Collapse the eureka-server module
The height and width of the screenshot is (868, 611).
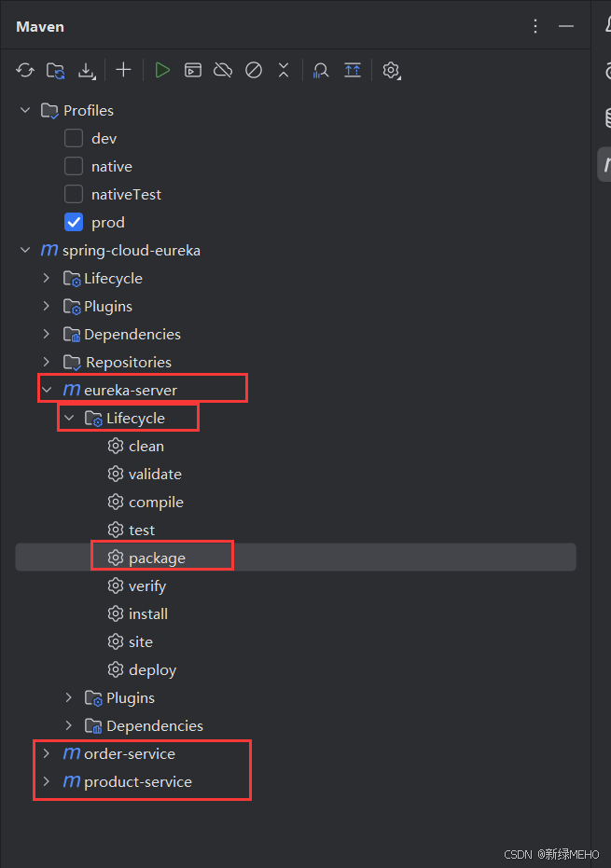tap(47, 390)
